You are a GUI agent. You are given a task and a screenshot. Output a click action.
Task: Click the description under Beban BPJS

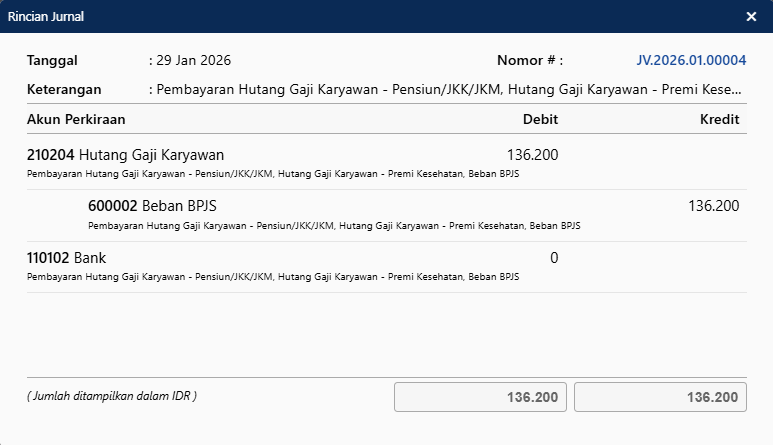pyautogui.click(x=334, y=226)
